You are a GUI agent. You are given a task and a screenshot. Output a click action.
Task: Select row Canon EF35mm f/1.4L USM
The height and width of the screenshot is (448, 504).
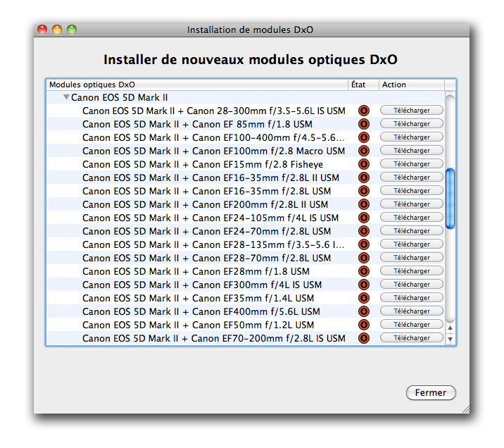pos(246,298)
